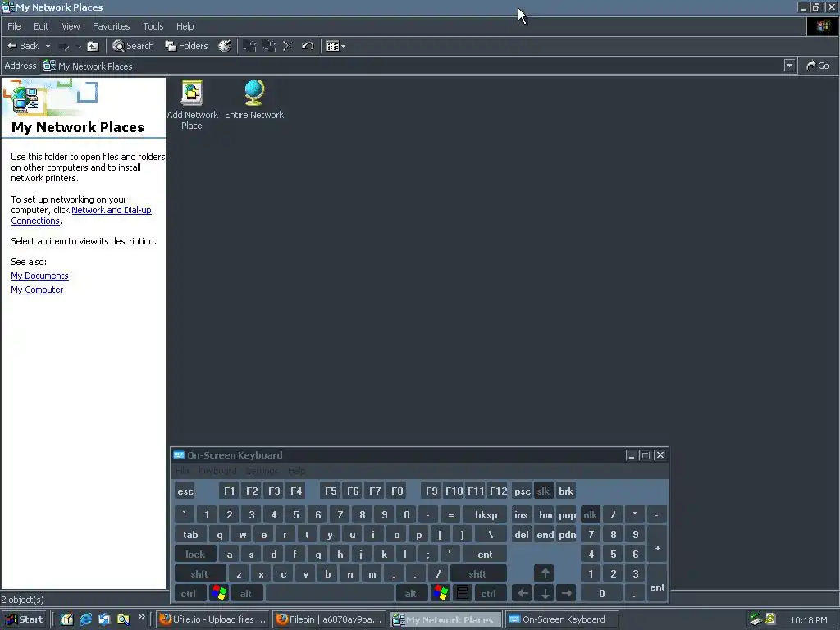The image size is (840, 630).
Task: Expand Quick Launch overflow chevron
Action: point(141,617)
